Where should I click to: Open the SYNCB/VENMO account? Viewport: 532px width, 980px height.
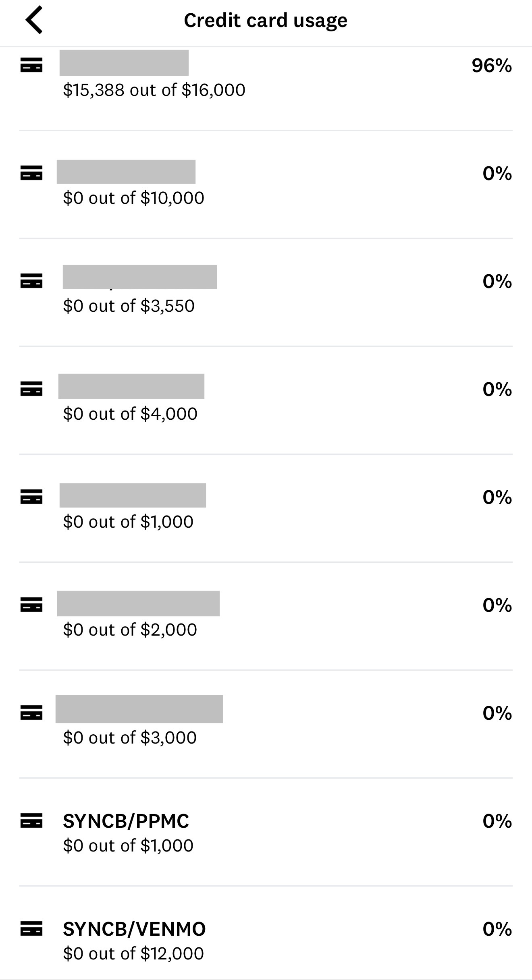(x=134, y=929)
